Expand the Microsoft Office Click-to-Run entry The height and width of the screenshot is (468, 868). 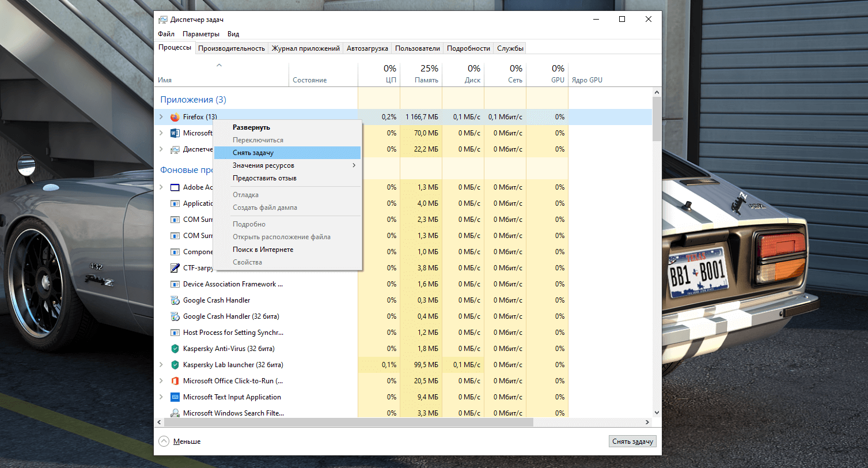pyautogui.click(x=161, y=381)
